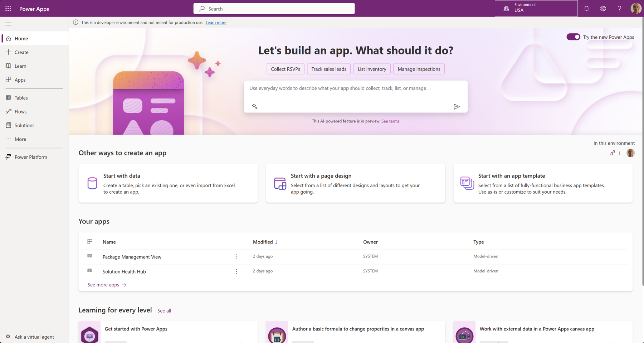Viewport: 644px width, 343px height.
Task: Collapse the left navigation hamburger menu
Action: (8, 24)
